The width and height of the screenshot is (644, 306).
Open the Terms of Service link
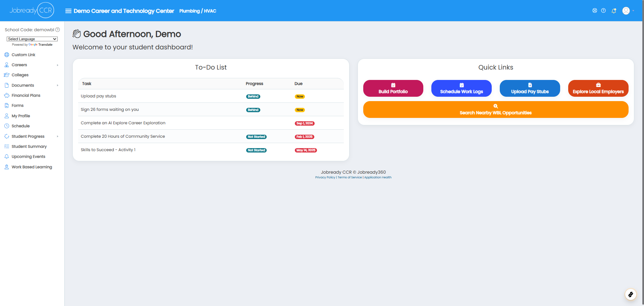pyautogui.click(x=350, y=177)
